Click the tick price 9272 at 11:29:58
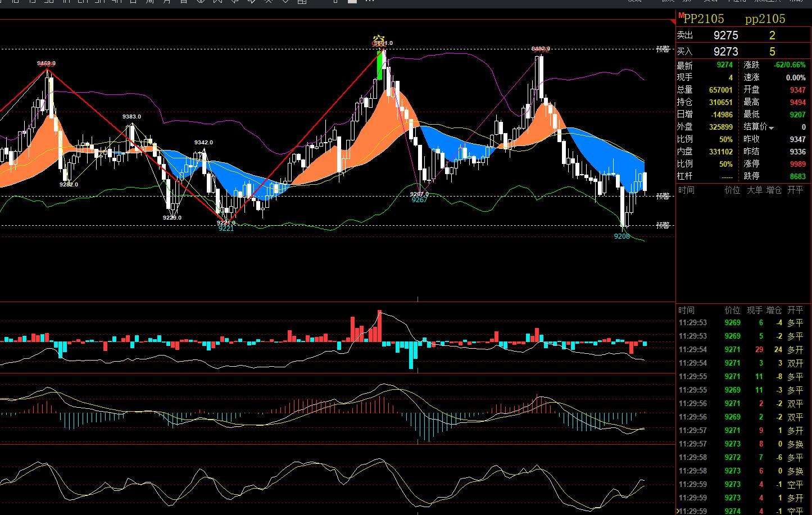Viewport: 812px width, 515px height. [732, 457]
